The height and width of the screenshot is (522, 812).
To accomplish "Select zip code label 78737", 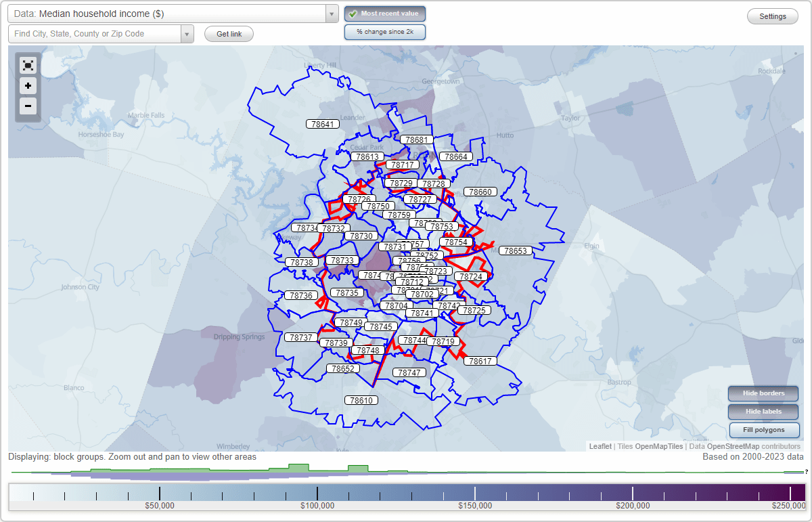I will (x=301, y=337).
